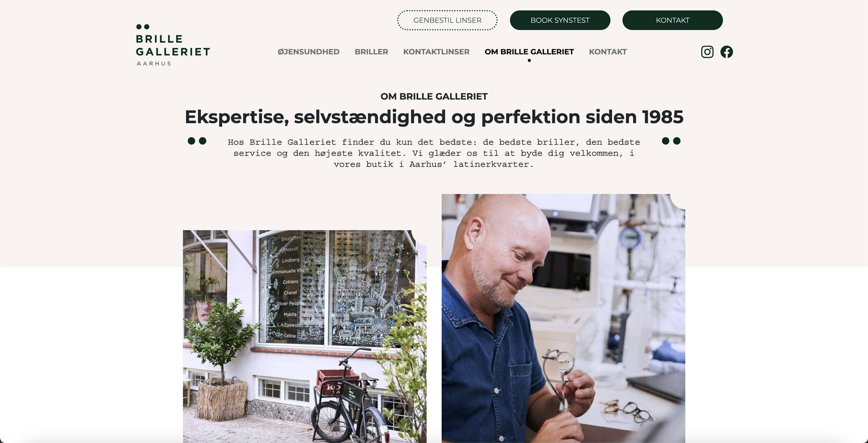Open the Briller menu item
The width and height of the screenshot is (868, 443).
[371, 52]
